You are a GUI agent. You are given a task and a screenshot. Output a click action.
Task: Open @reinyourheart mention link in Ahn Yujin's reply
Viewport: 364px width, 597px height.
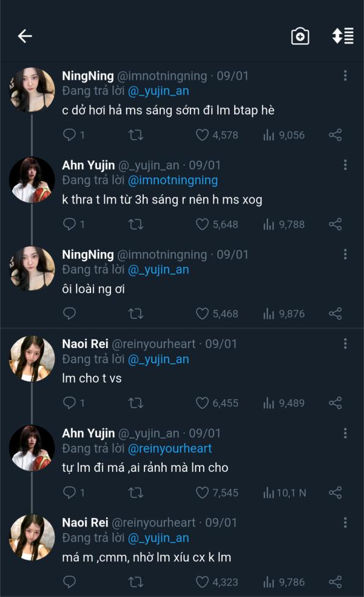tap(170, 449)
